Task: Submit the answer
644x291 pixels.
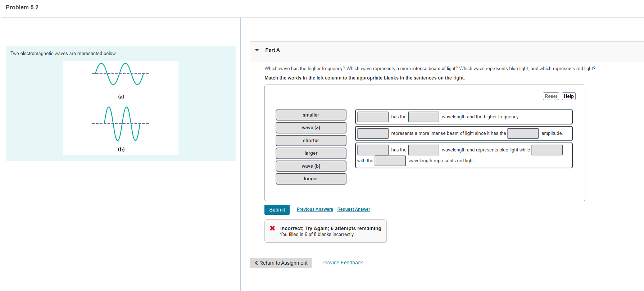Action: (x=277, y=210)
